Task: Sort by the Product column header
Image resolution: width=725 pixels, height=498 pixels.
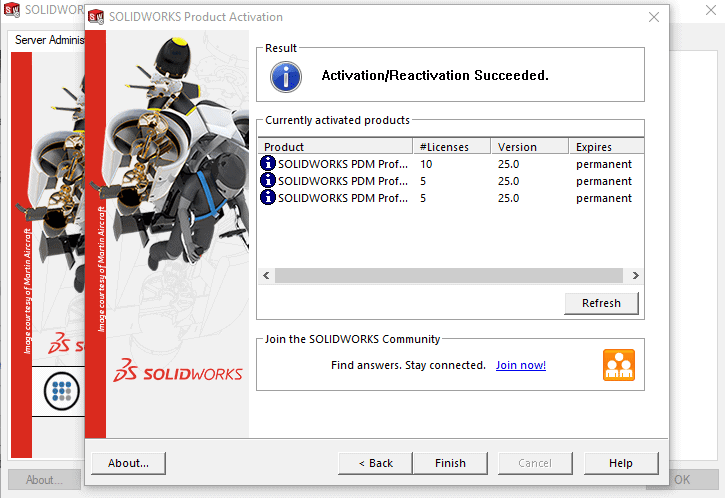Action: pos(335,147)
